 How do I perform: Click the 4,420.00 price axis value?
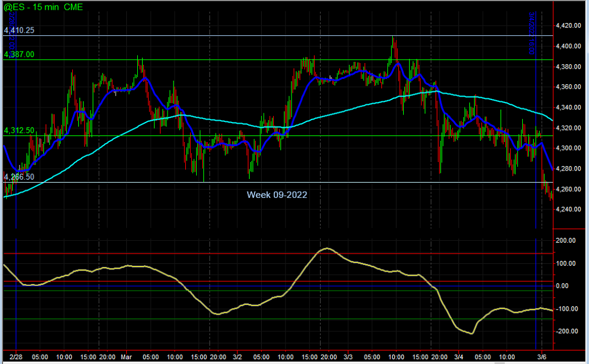coord(570,26)
